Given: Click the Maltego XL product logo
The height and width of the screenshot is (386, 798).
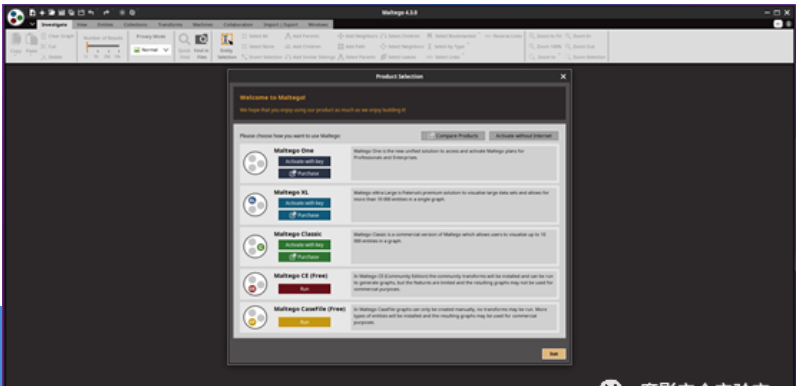Looking at the screenshot, I should pyautogui.click(x=255, y=205).
